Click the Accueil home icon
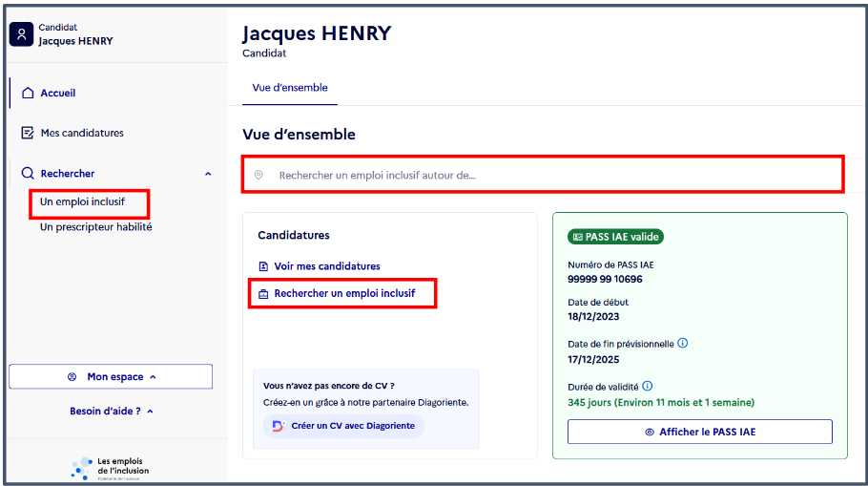Screen dimensions: 868x486 [28, 93]
